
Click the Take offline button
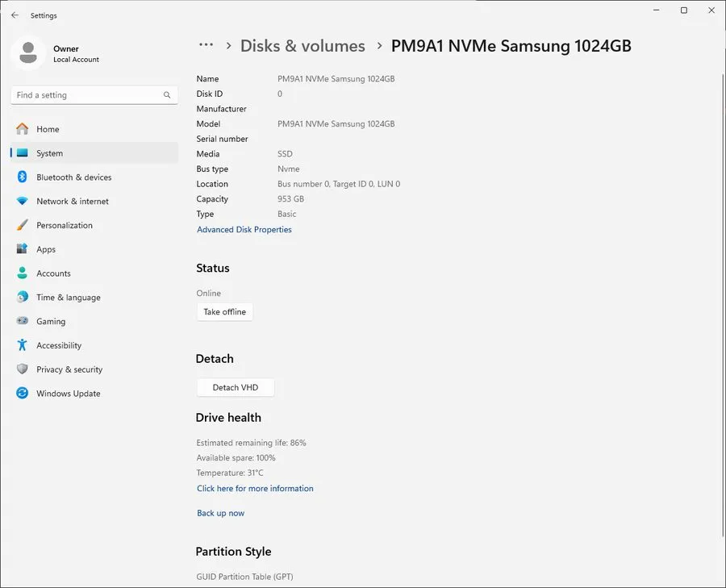(x=224, y=311)
